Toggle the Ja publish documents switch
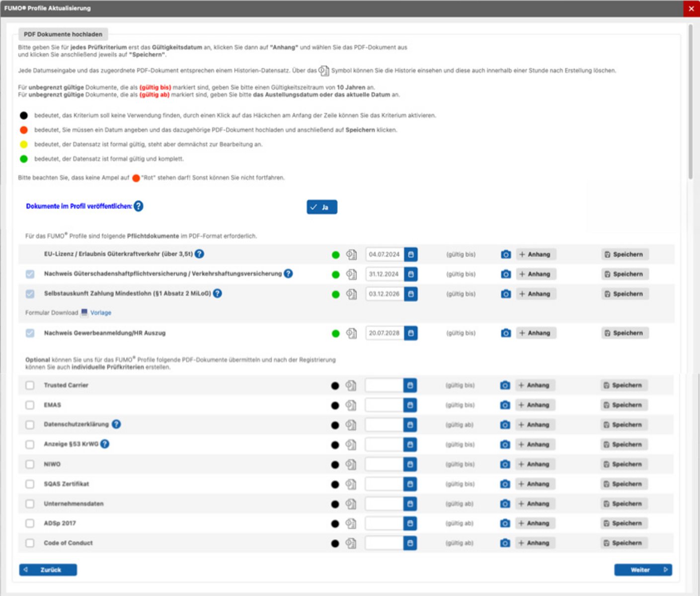The height and width of the screenshot is (596, 700). 321,207
